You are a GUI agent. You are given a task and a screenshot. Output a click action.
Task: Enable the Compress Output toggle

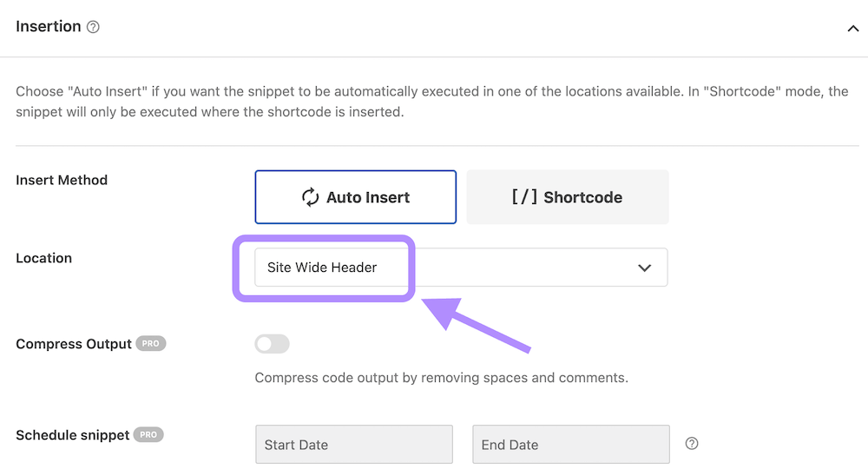[272, 344]
